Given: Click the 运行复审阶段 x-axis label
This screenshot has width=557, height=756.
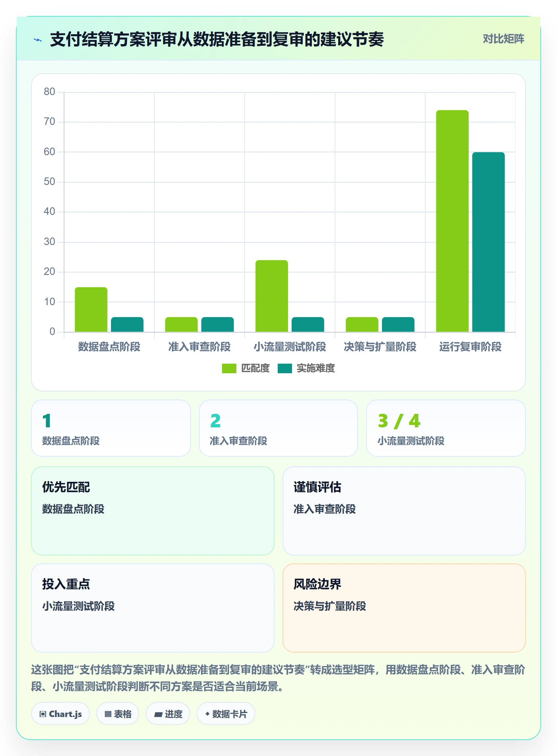Looking at the screenshot, I should pyautogui.click(x=470, y=347).
